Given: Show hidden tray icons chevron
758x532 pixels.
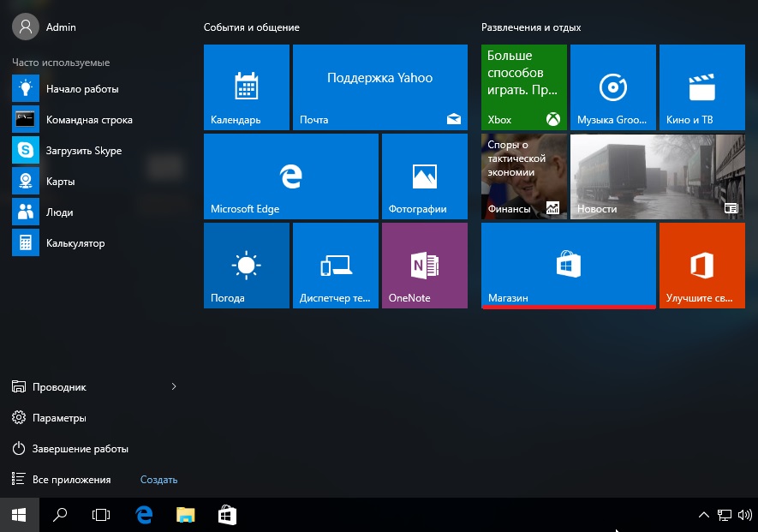Looking at the screenshot, I should 704,515.
